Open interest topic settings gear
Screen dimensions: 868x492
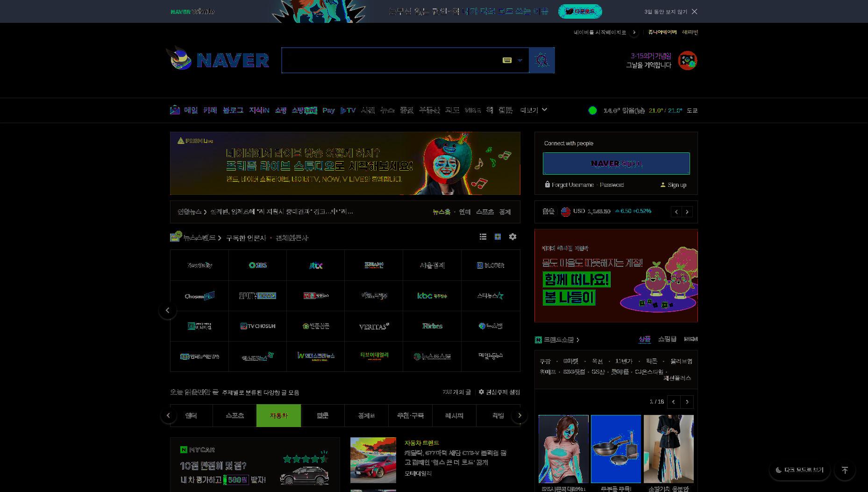(481, 392)
